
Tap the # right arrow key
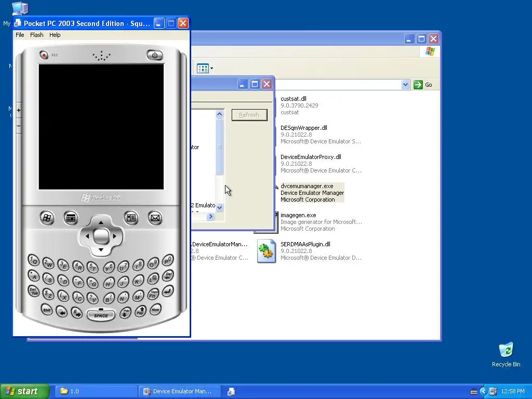(77, 312)
